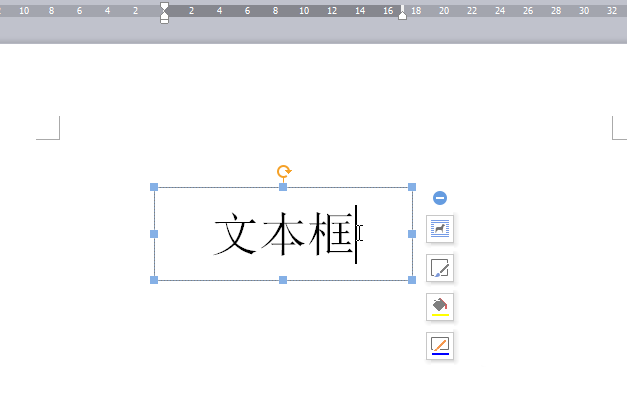Select the left-middle resize handle of the text box
This screenshot has width=627, height=398.
[x=154, y=234]
